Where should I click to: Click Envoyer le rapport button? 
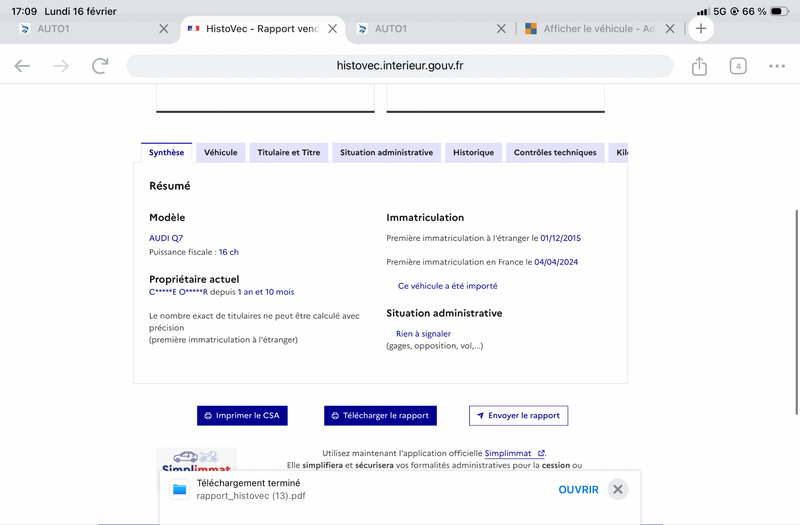click(x=518, y=415)
